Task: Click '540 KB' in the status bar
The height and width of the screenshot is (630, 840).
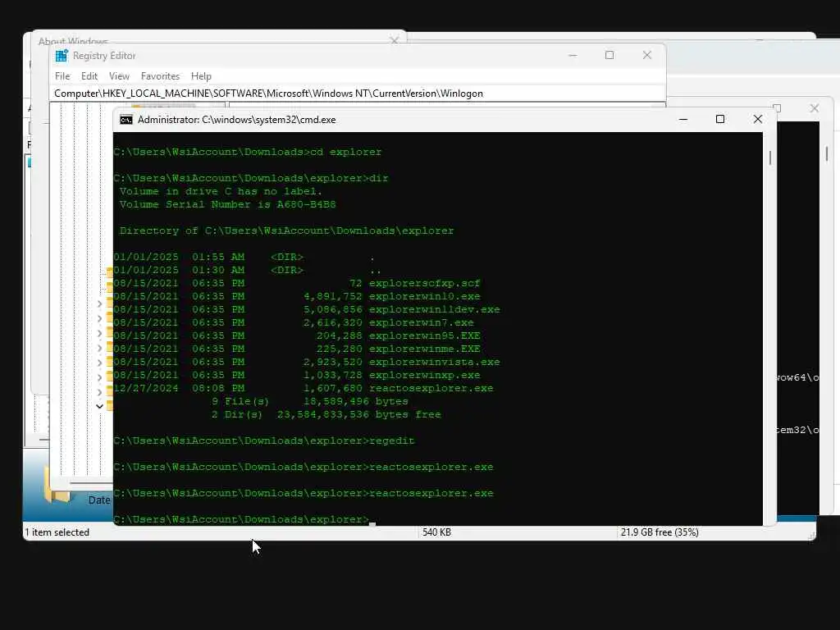Action: pyautogui.click(x=436, y=532)
